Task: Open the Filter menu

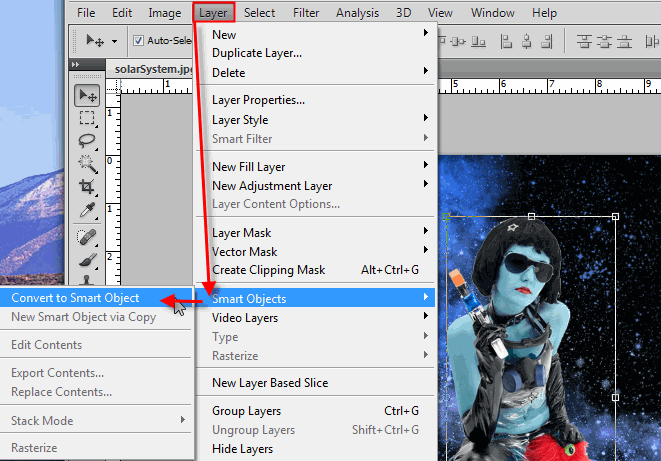Action: 306,13
